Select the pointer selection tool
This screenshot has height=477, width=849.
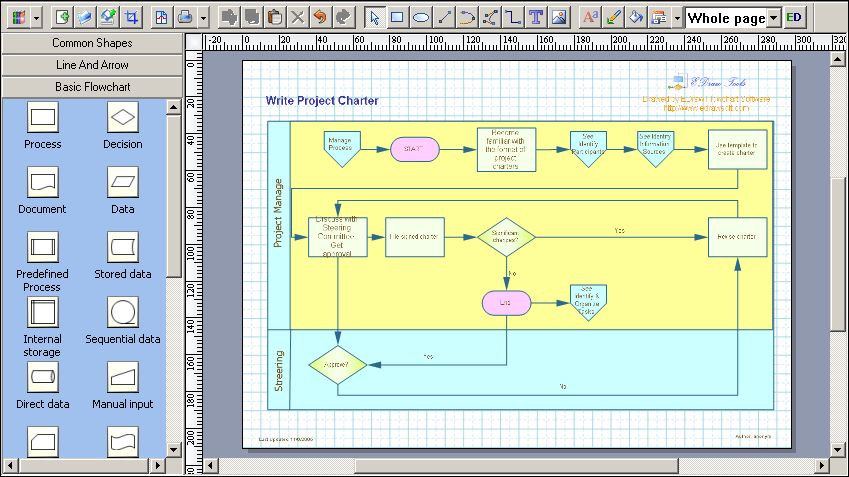[x=373, y=17]
